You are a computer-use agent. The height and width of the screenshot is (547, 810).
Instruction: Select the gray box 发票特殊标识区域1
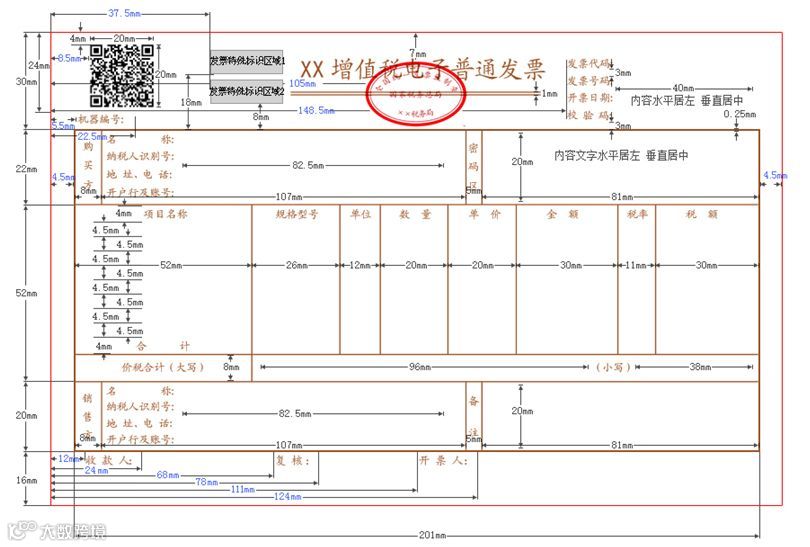[x=246, y=61]
